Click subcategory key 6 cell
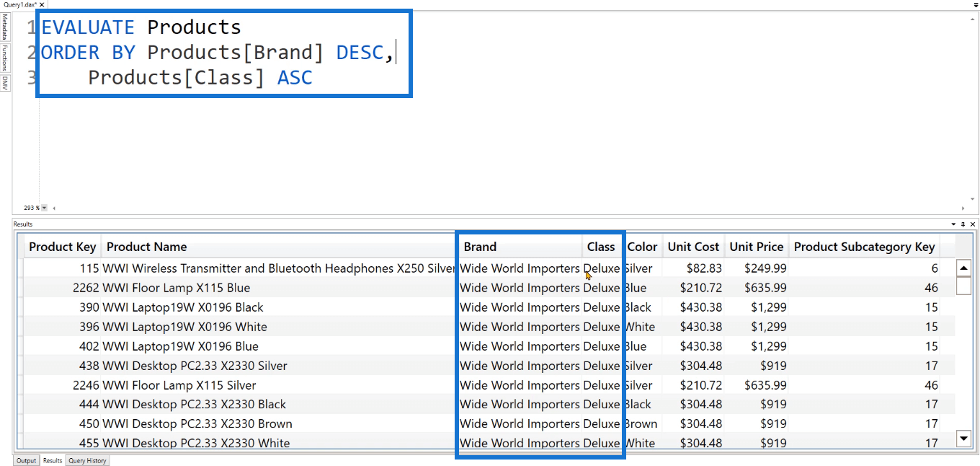 pyautogui.click(x=865, y=268)
